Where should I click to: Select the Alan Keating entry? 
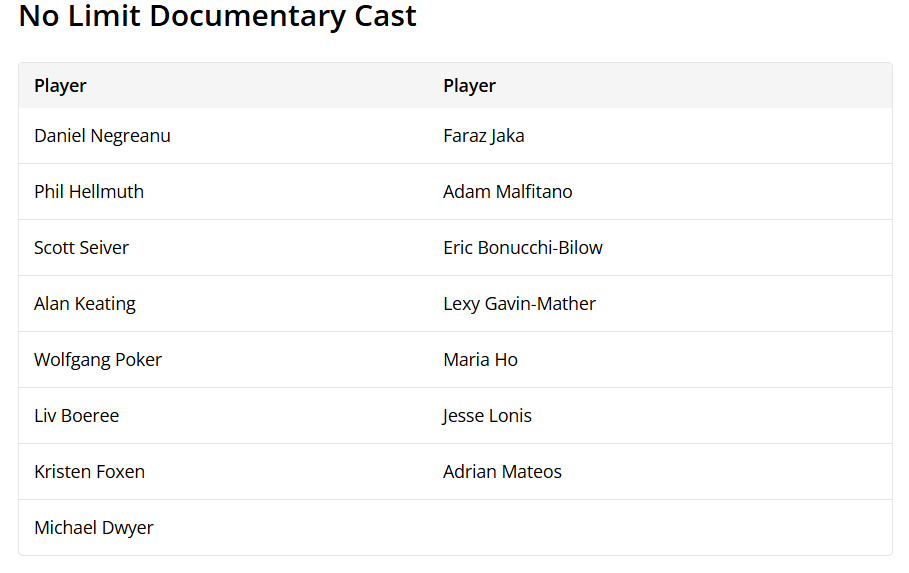pyautogui.click(x=85, y=304)
